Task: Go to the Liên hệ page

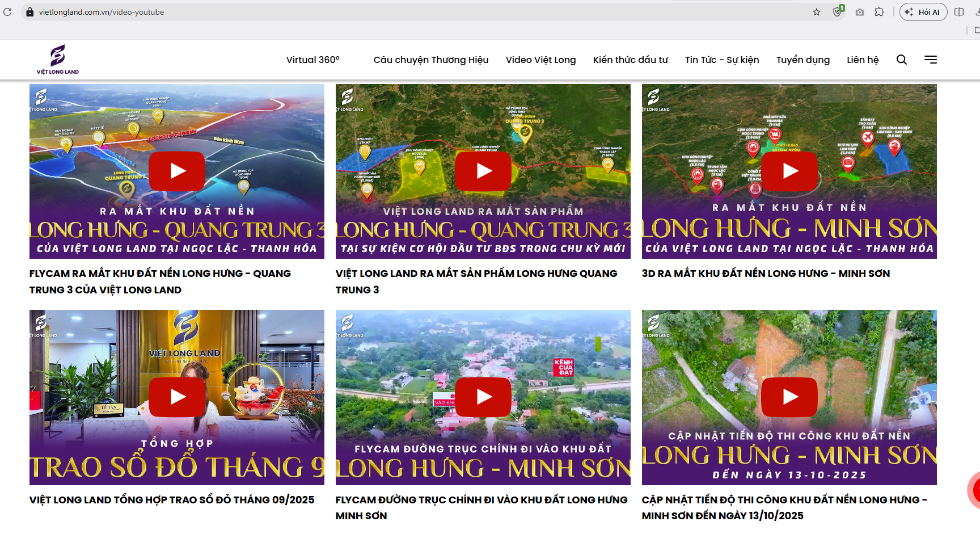Action: coord(863,60)
